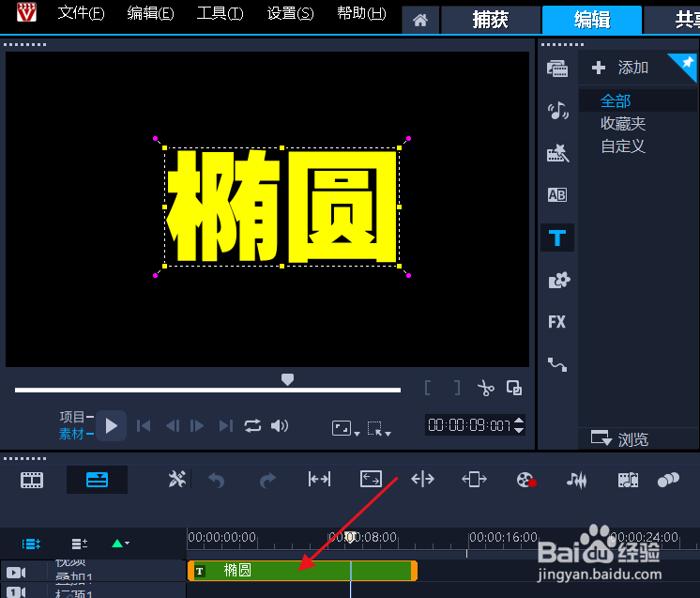This screenshot has height=598, width=700.
Task: Open the 编辑 menu in the menu bar
Action: [x=150, y=13]
